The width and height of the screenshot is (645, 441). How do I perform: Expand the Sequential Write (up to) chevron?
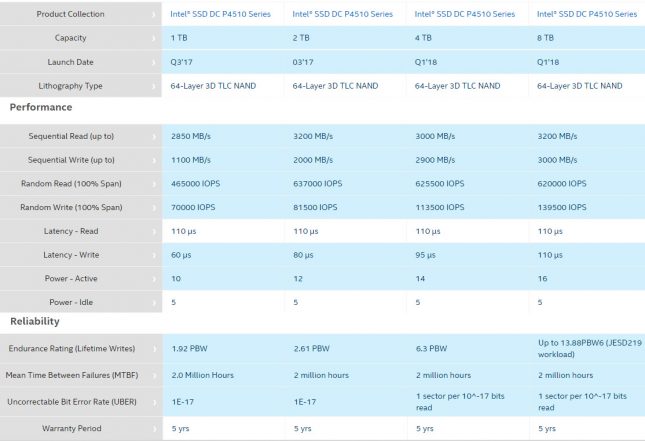[x=154, y=160]
